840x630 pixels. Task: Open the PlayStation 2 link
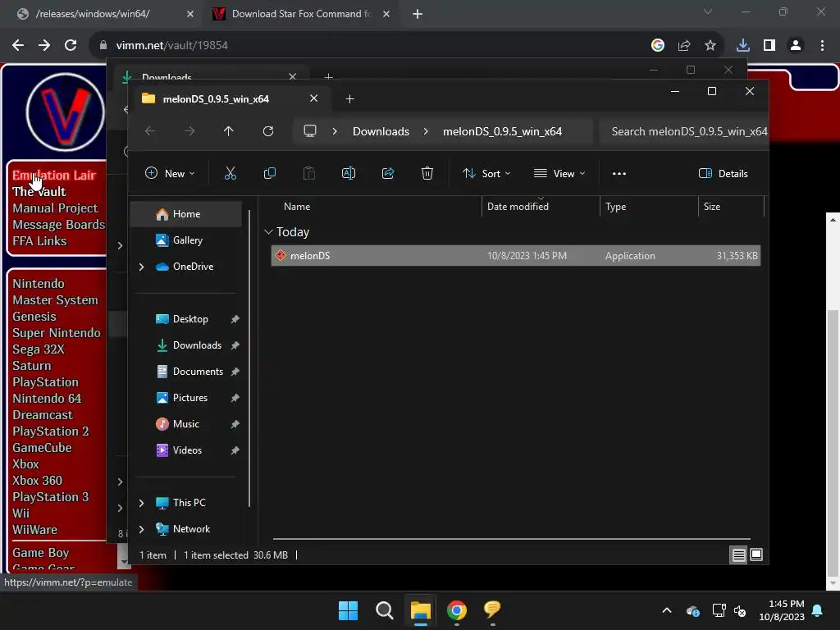click(x=50, y=431)
